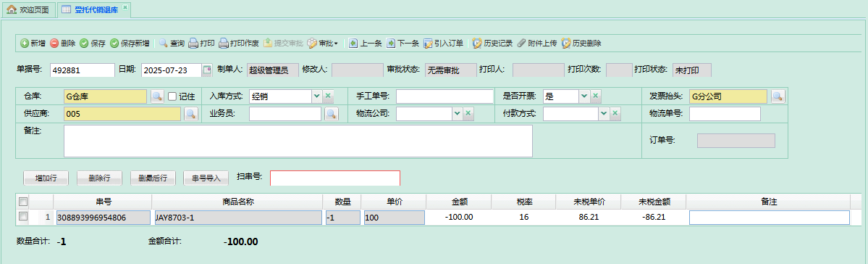The image size is (868, 264).
Task: Click the 商品名称 column header
Action: [x=237, y=202]
